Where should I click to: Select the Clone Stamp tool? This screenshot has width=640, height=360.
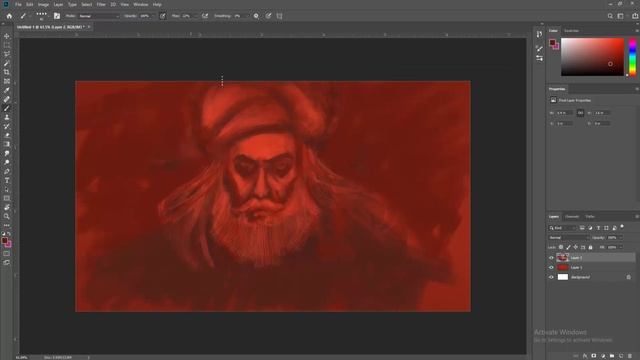click(x=7, y=117)
